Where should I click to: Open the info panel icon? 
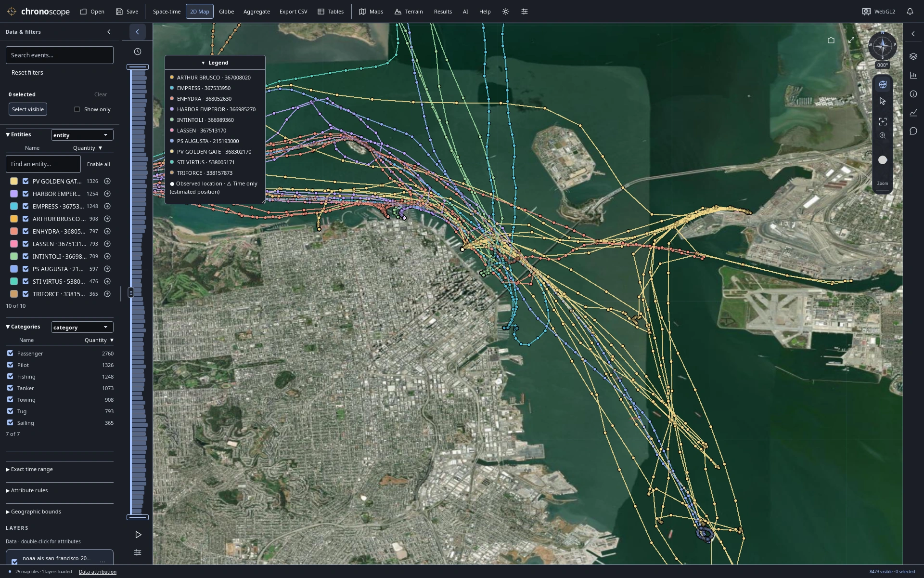[913, 94]
